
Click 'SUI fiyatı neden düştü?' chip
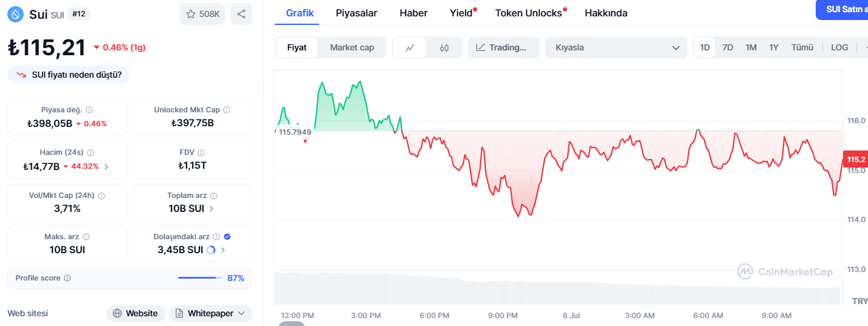click(69, 75)
